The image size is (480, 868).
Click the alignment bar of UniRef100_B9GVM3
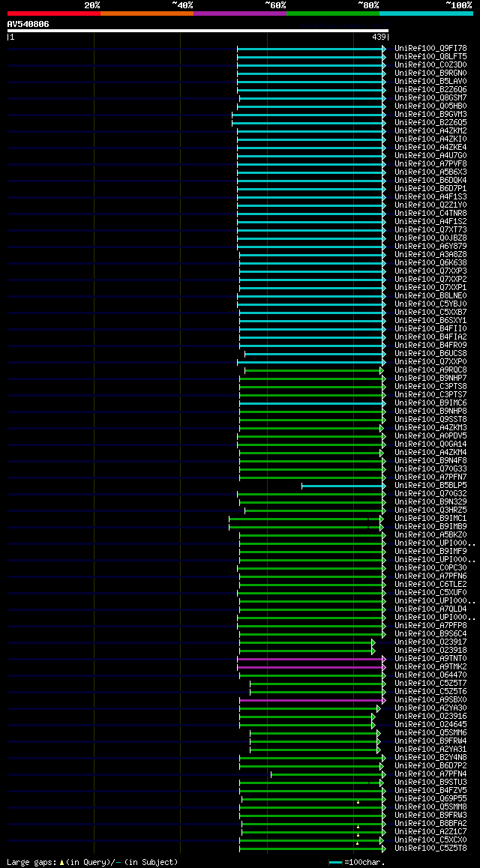pyautogui.click(x=308, y=115)
